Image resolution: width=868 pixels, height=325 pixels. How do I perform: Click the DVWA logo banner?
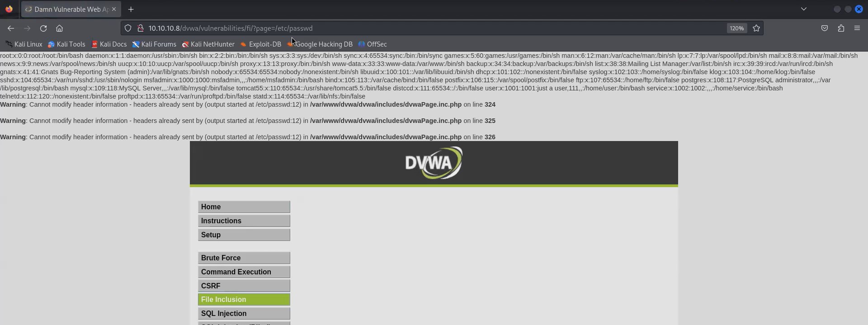(434, 163)
